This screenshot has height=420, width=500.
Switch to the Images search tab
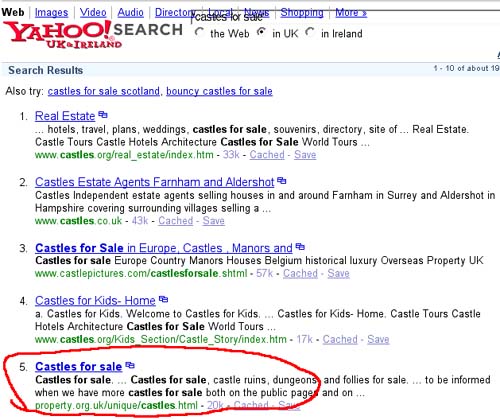(51, 13)
